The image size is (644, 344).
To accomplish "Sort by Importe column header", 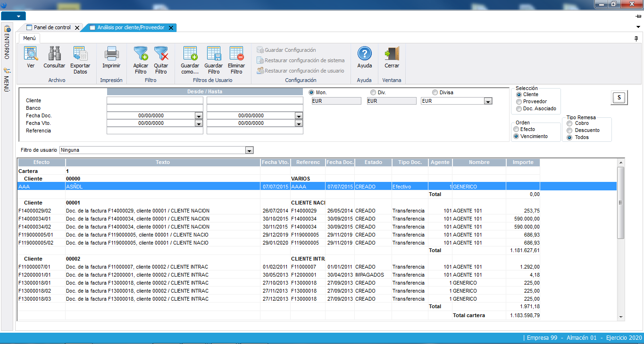I will [x=522, y=162].
